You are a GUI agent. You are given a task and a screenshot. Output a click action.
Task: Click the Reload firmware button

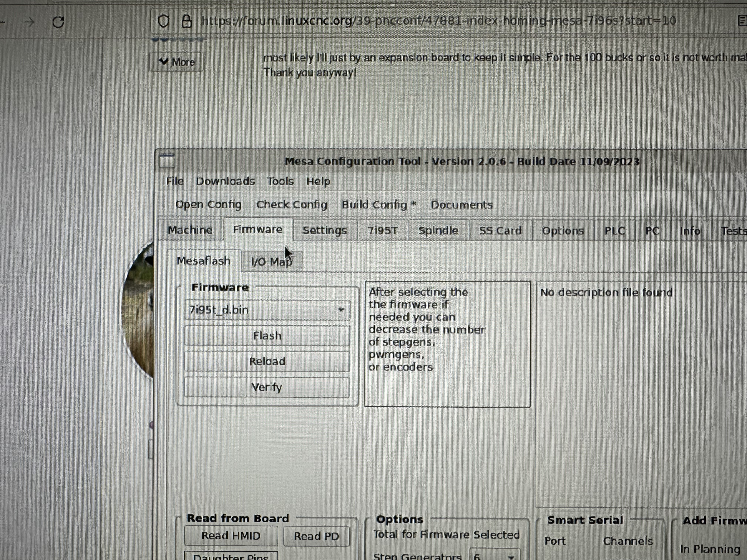(x=267, y=361)
